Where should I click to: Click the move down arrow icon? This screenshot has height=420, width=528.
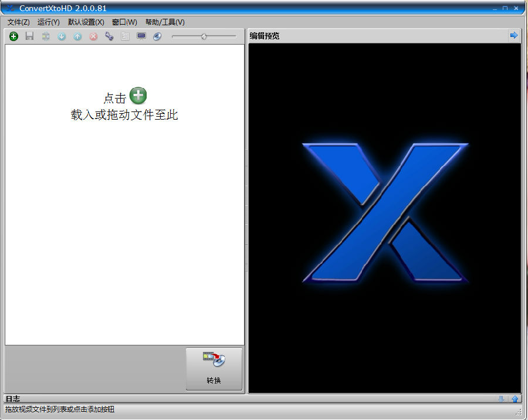pyautogui.click(x=62, y=36)
